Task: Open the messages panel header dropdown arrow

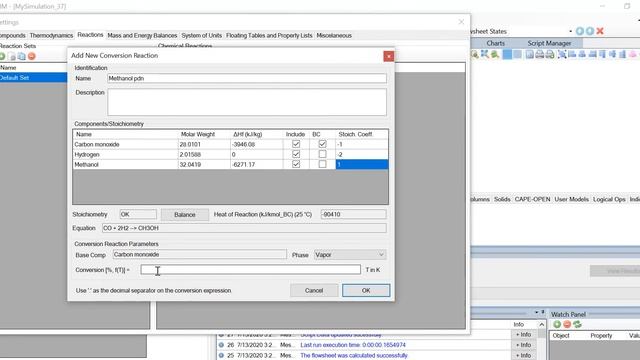Action: coord(536,312)
